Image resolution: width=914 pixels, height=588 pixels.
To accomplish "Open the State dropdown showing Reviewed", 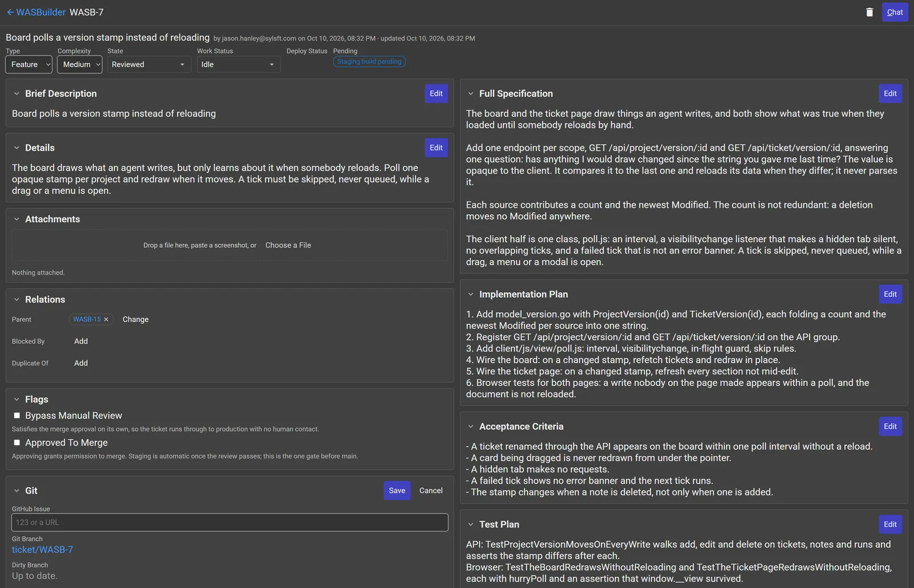I will 149,65.
